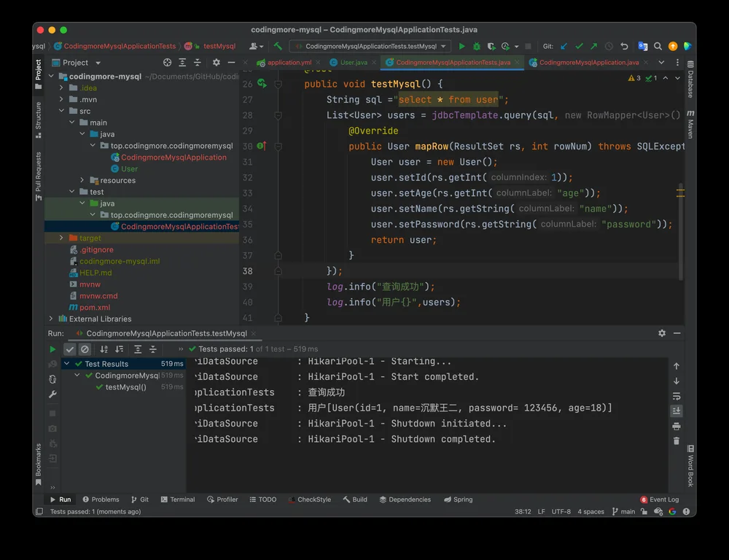Jump up the stack trace arrow
729x560 pixels.
677,366
